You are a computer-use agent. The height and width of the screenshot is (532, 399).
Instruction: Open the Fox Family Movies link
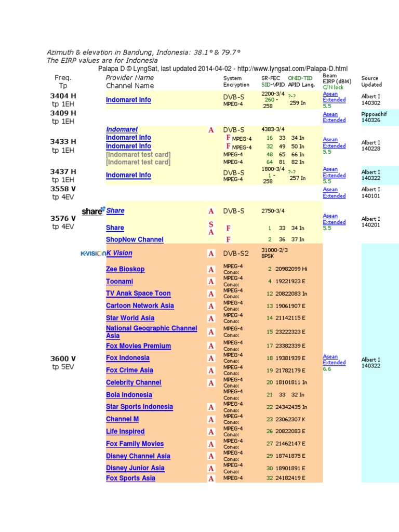pyautogui.click(x=135, y=444)
